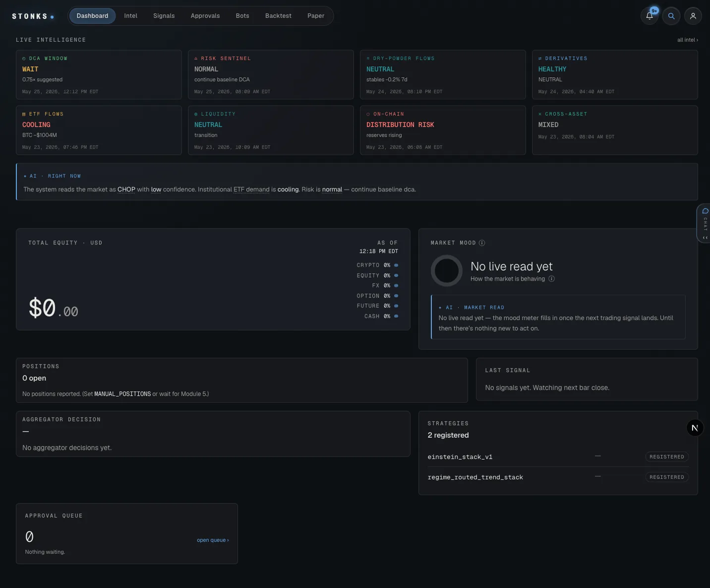
Task: Click the FX allocation dot
Action: point(396,286)
